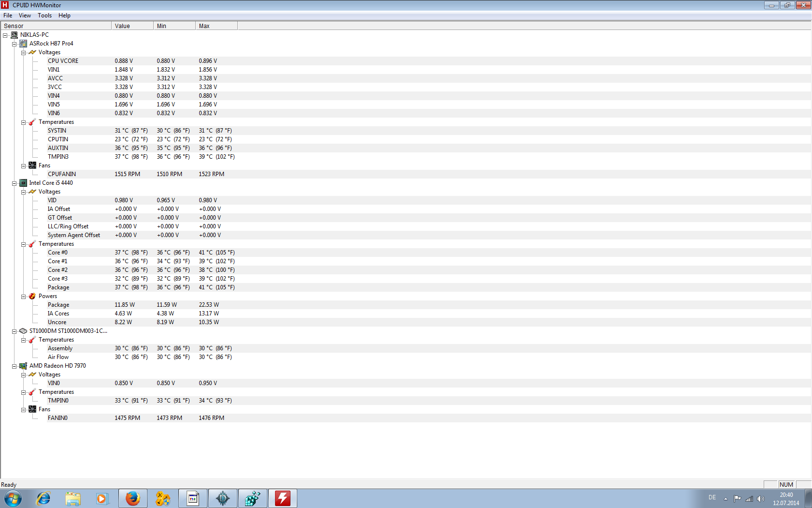Collapse Powers under Intel Core i5
Screen dimensions: 812x508
[x=23, y=297]
